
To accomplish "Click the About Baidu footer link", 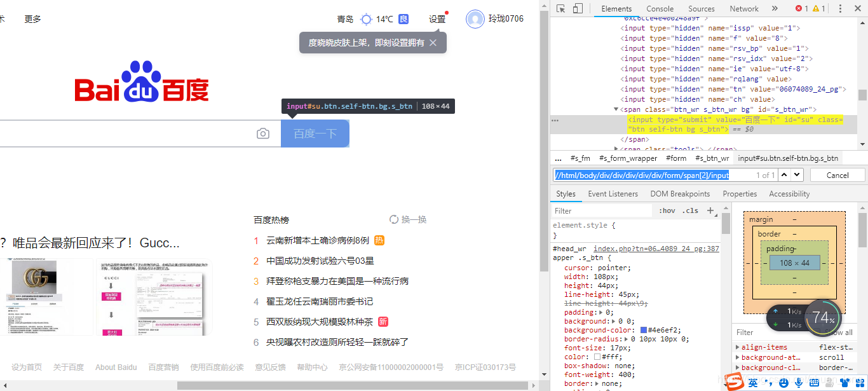I will pos(116,367).
